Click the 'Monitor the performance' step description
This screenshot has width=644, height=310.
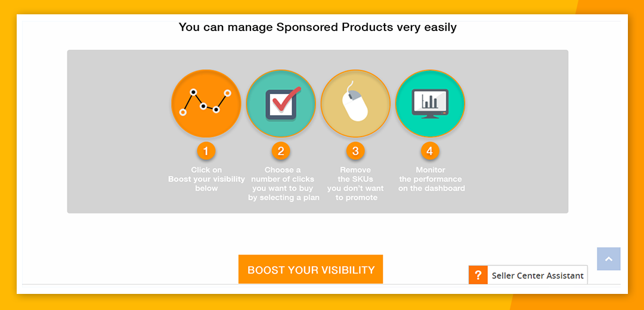tap(431, 179)
